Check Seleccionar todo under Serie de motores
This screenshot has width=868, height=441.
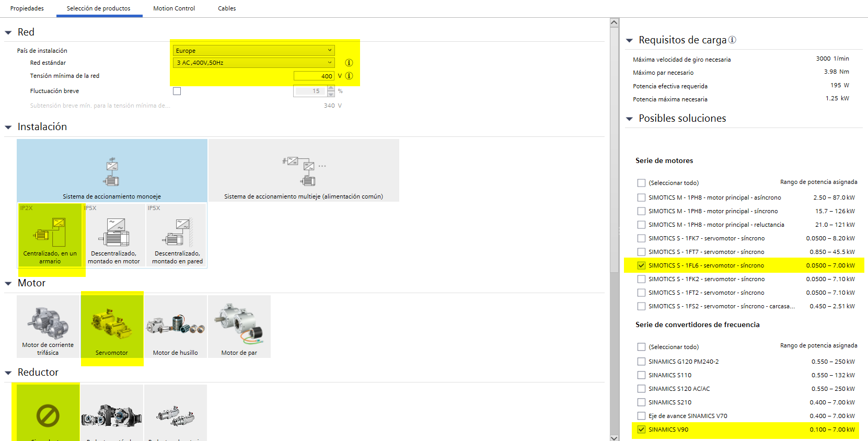click(641, 183)
